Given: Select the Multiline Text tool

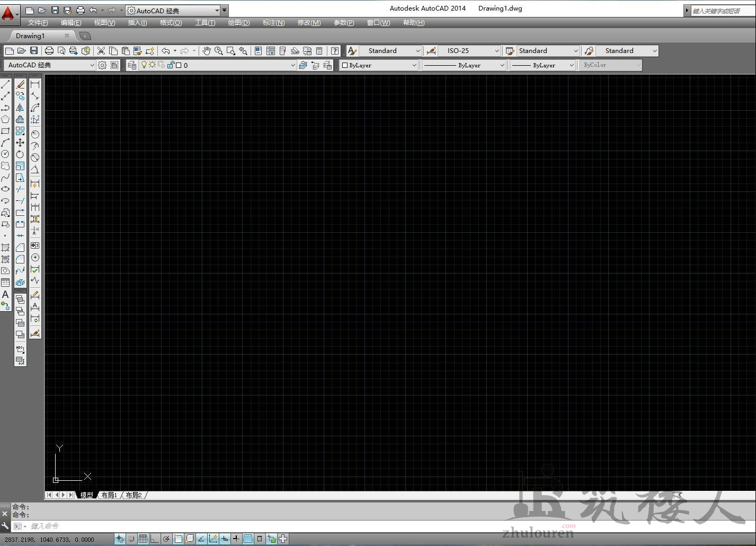Looking at the screenshot, I should 5,295.
